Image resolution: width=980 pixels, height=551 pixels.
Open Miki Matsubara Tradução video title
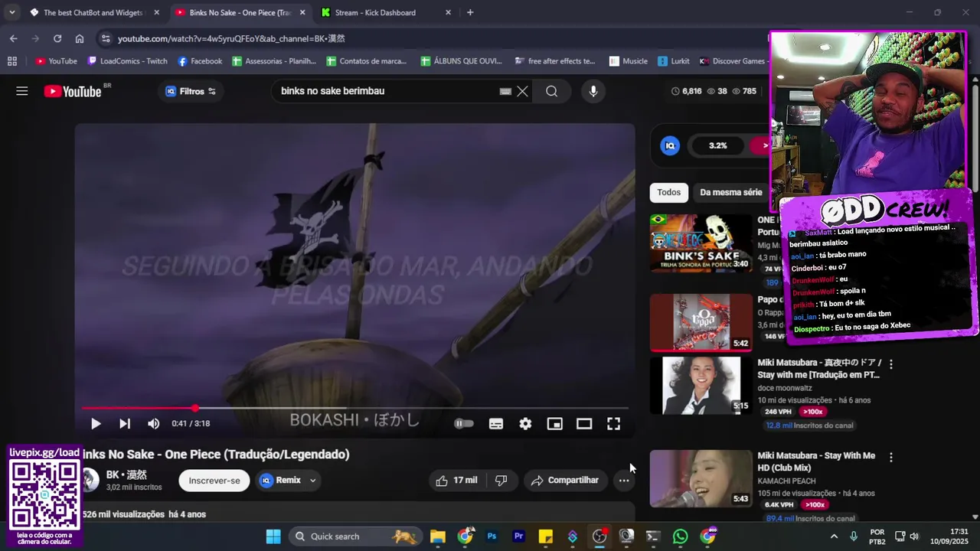(819, 369)
